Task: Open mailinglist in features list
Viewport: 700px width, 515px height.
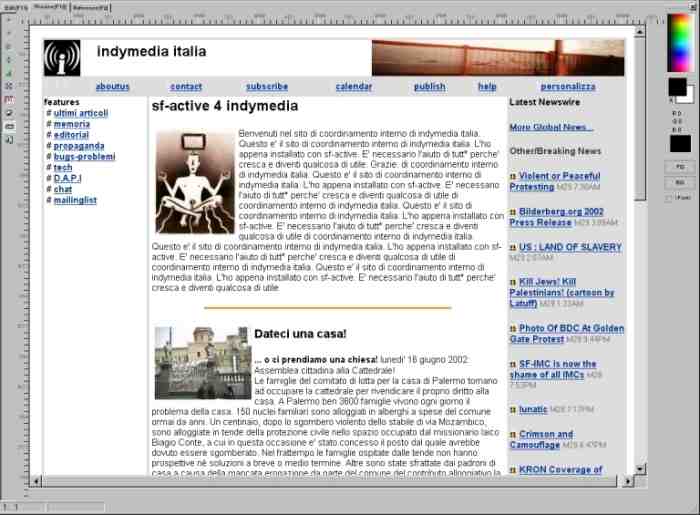Action: (x=75, y=200)
